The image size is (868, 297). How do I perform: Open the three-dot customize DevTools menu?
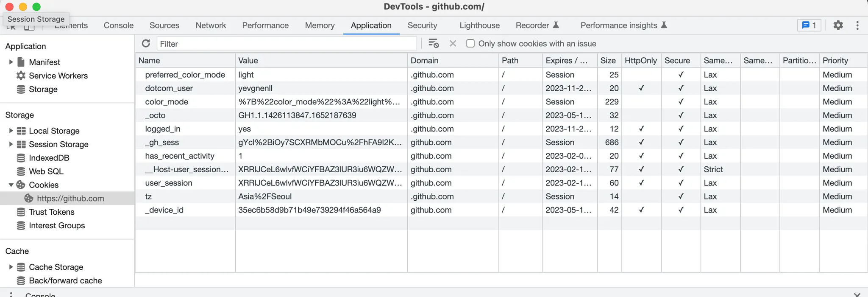(857, 25)
